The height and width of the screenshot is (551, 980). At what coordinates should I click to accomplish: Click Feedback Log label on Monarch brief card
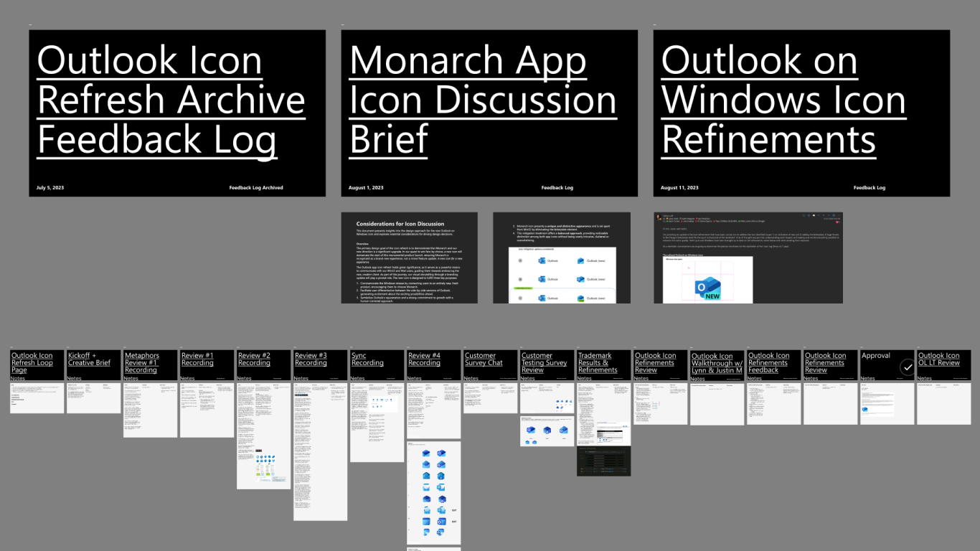coord(557,188)
